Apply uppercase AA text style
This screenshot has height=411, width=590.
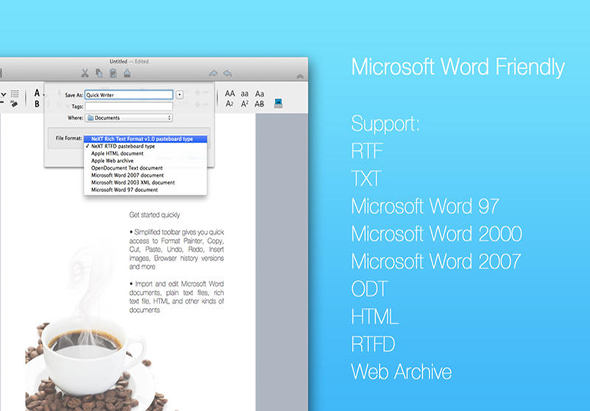click(x=230, y=93)
